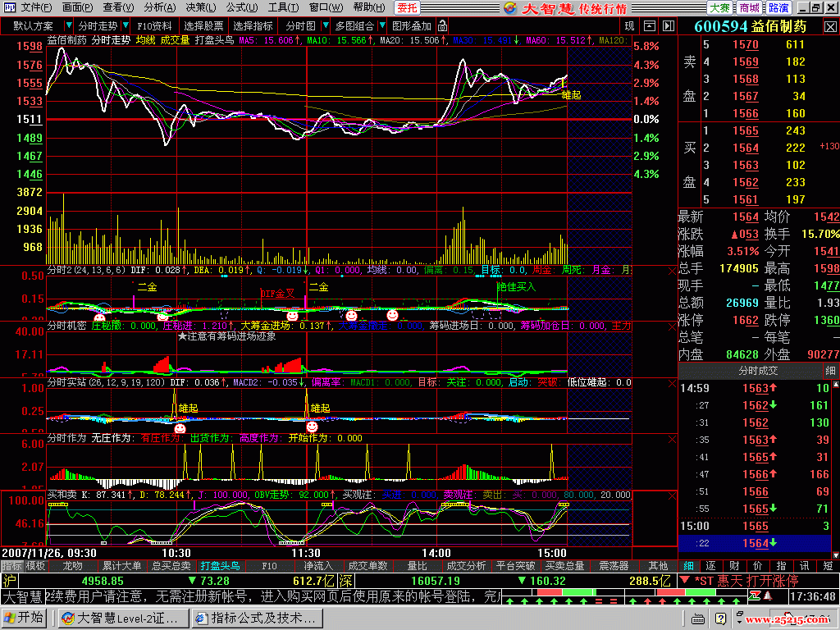Expand the 默认方案 dropdown arrow
The height and width of the screenshot is (630, 840).
(67, 26)
